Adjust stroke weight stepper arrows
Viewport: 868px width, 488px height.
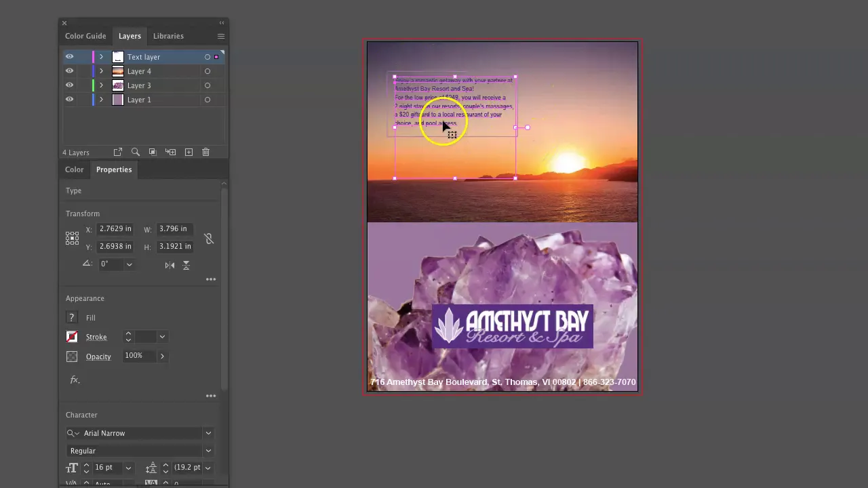pyautogui.click(x=128, y=337)
